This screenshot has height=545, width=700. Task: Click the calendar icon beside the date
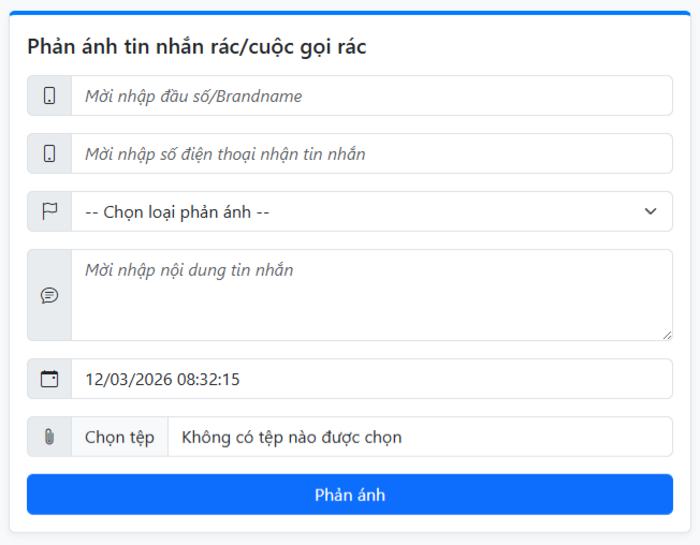pyautogui.click(x=49, y=379)
